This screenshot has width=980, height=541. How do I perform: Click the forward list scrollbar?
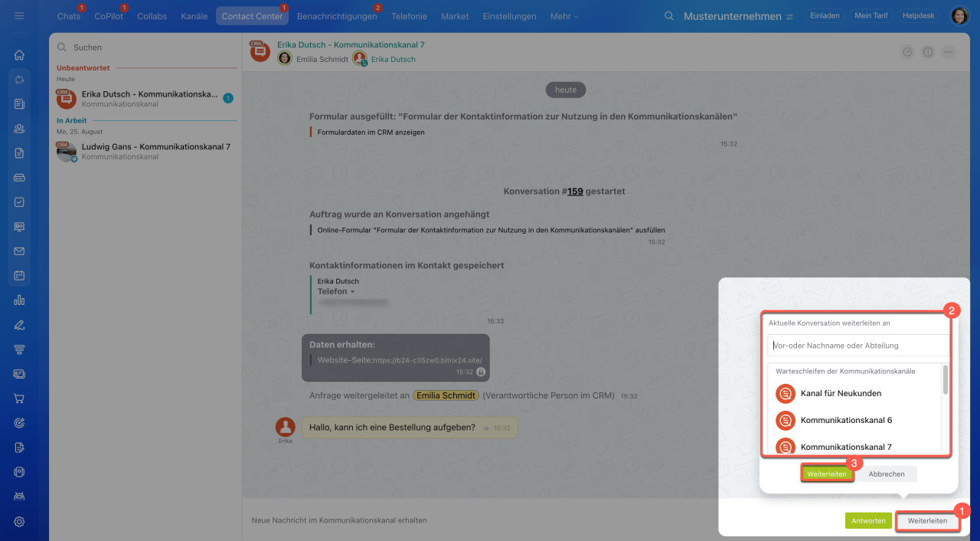946,380
